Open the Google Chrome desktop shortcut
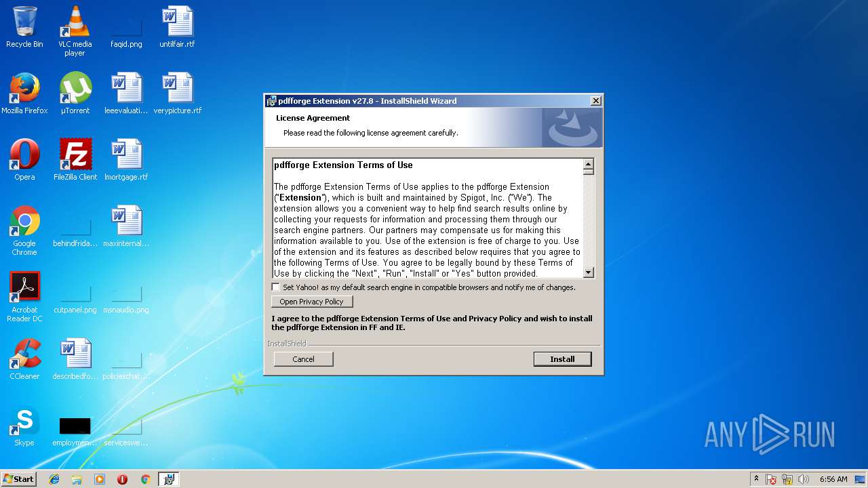This screenshot has height=488, width=868. click(24, 230)
